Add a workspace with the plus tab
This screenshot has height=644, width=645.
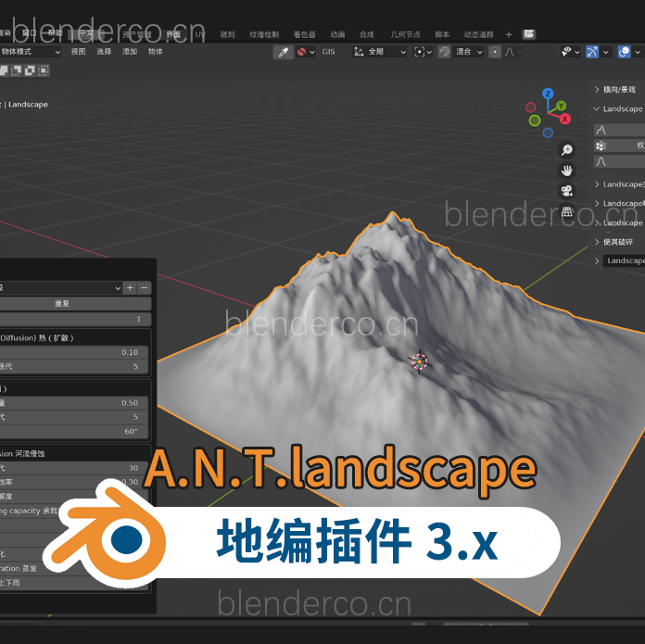509,34
